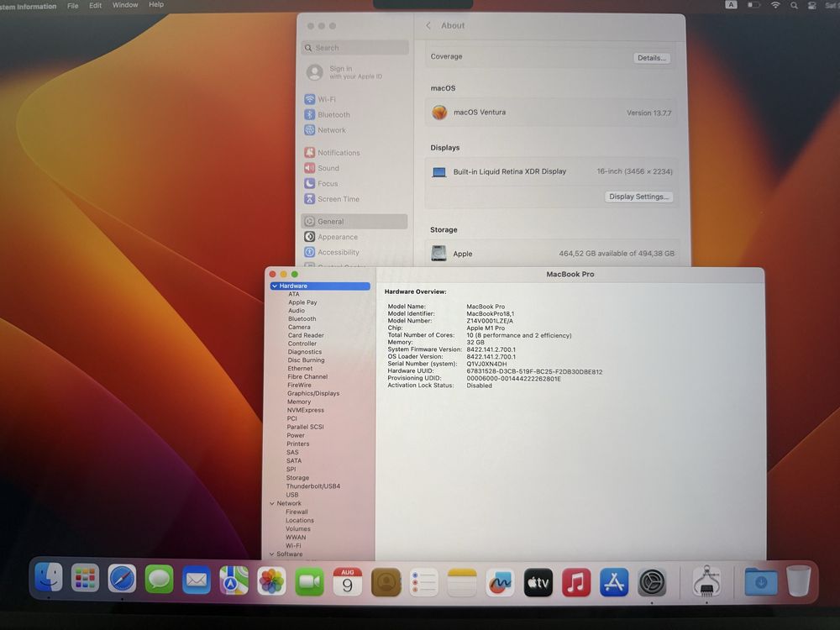Open Mail app in the Dock

point(196,580)
